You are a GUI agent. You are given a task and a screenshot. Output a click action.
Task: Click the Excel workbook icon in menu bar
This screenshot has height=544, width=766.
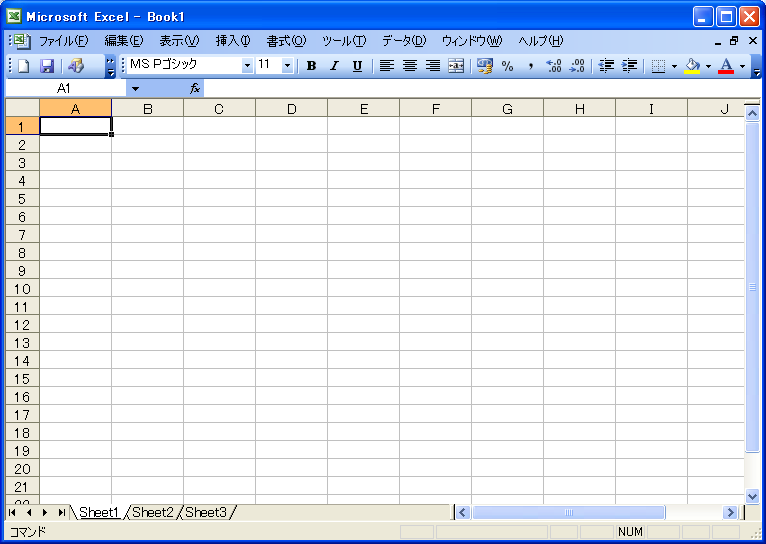tap(21, 41)
